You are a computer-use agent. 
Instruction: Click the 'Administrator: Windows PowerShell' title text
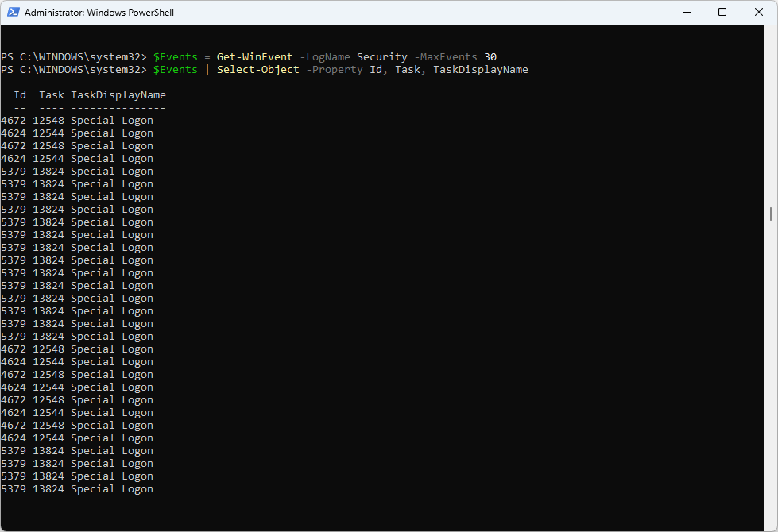coord(99,13)
